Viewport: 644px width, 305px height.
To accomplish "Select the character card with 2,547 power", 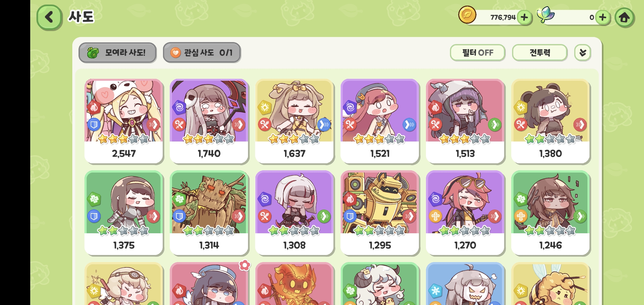I will click(124, 121).
